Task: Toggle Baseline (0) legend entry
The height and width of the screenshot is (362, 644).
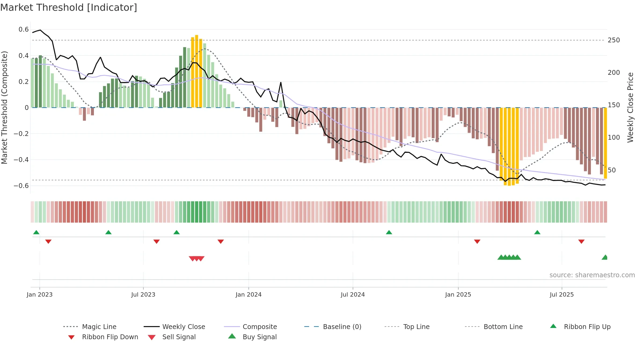Action: coord(333,327)
